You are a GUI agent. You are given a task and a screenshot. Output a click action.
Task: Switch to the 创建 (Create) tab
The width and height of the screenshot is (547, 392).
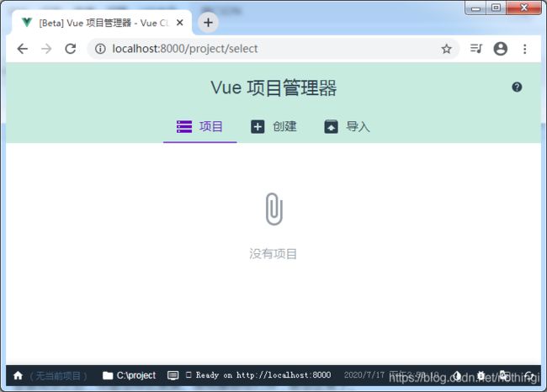(273, 126)
